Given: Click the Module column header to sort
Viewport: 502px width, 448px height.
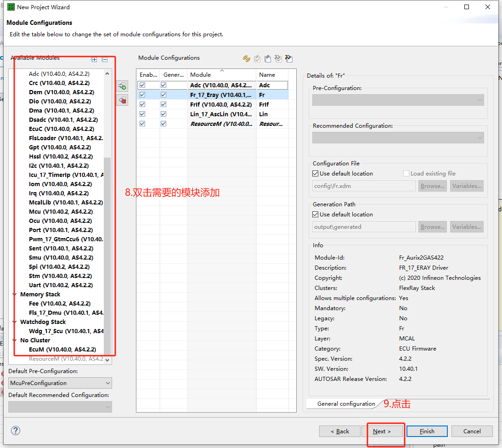Looking at the screenshot, I should pyautogui.click(x=221, y=74).
